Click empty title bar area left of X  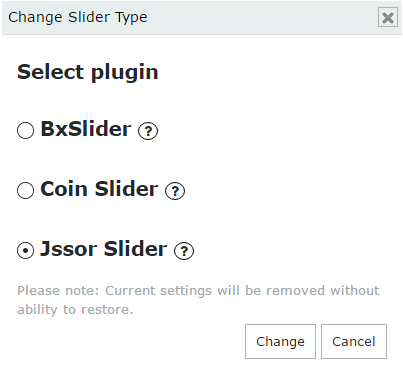click(262, 17)
